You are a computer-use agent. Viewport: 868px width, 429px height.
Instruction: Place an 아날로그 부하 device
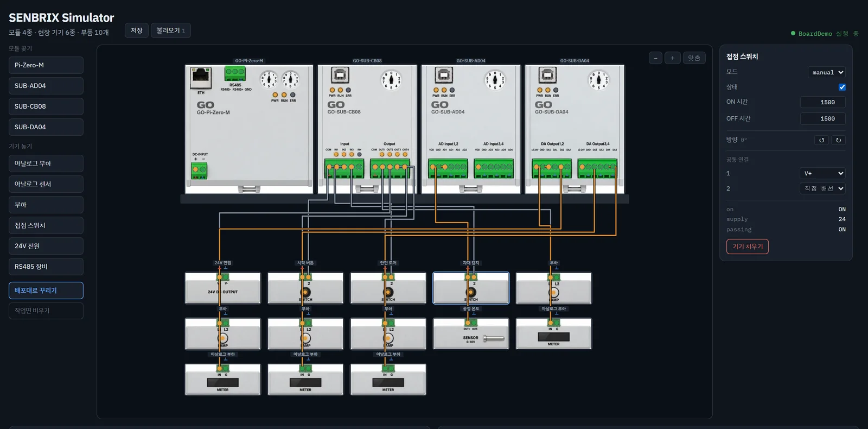[x=46, y=163]
